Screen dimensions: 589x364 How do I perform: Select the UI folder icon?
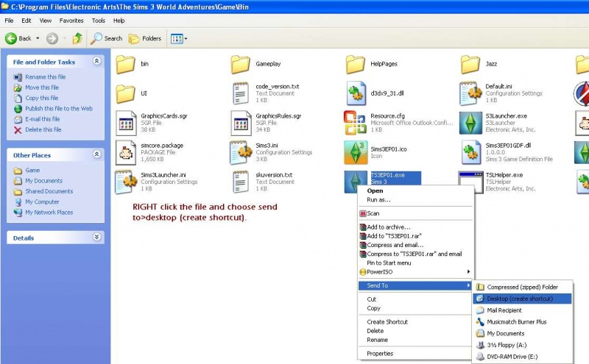pyautogui.click(x=125, y=93)
